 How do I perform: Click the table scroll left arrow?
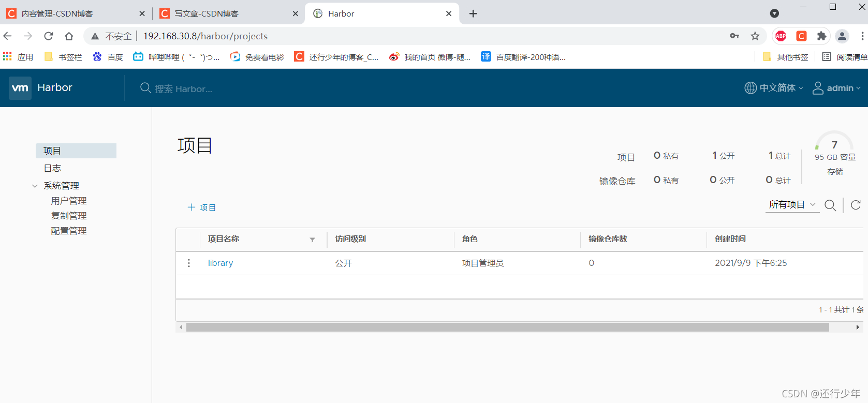[181, 327]
